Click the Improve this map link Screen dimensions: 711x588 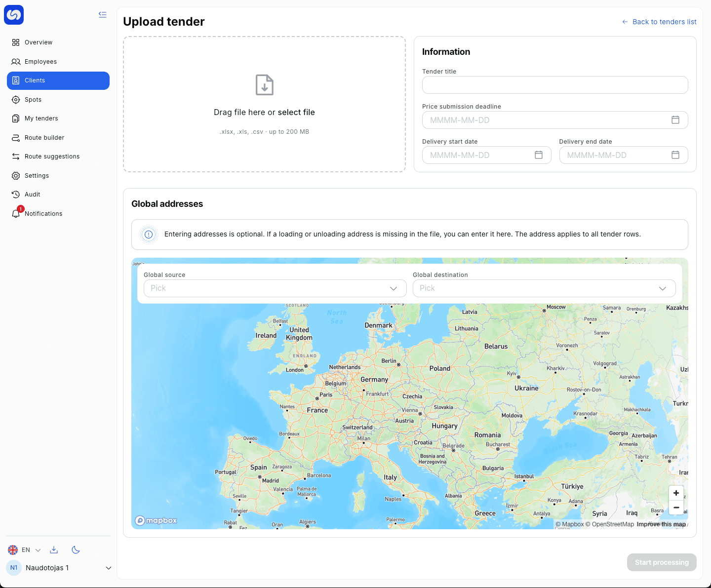[661, 524]
